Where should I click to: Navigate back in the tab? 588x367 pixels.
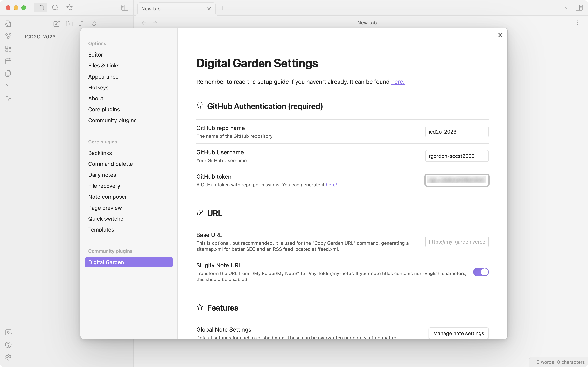144,23
